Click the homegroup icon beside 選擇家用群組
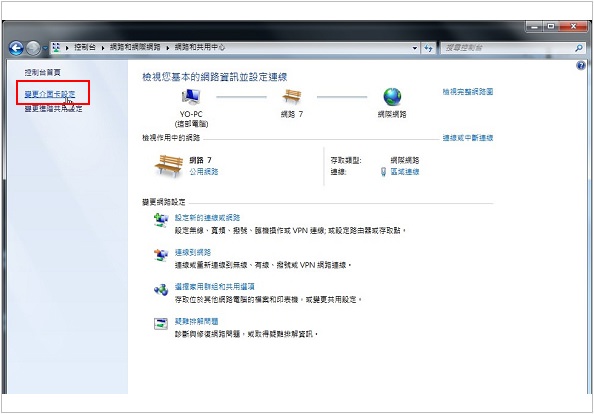Screen dimensions: 594x414 [161, 289]
